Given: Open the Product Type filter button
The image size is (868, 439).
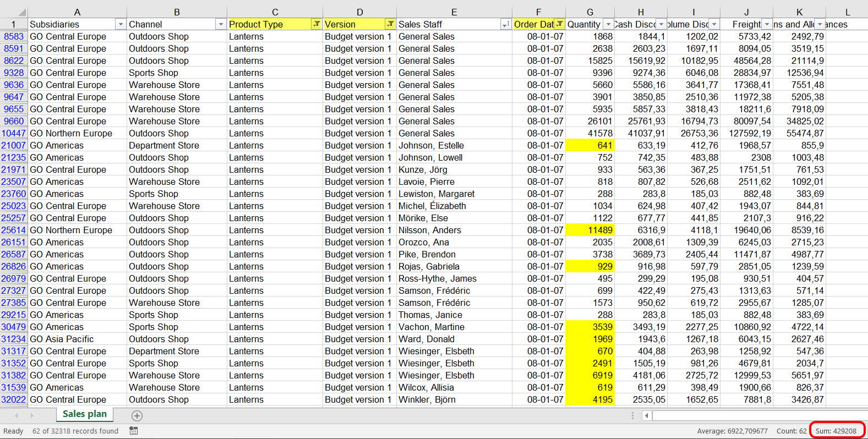Looking at the screenshot, I should [x=316, y=24].
